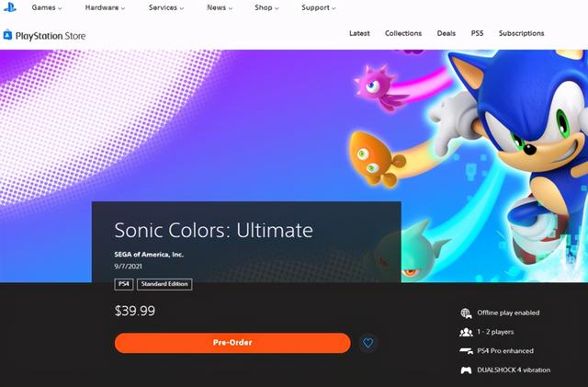Open Subscriptions in the store navigation
Image resolution: width=588 pixels, height=387 pixels.
[521, 33]
